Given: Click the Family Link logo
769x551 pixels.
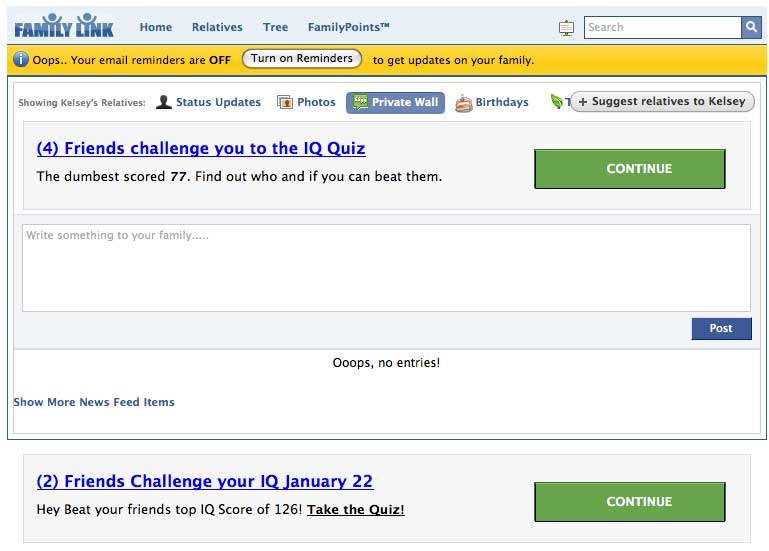Looking at the screenshot, I should pyautogui.click(x=64, y=26).
